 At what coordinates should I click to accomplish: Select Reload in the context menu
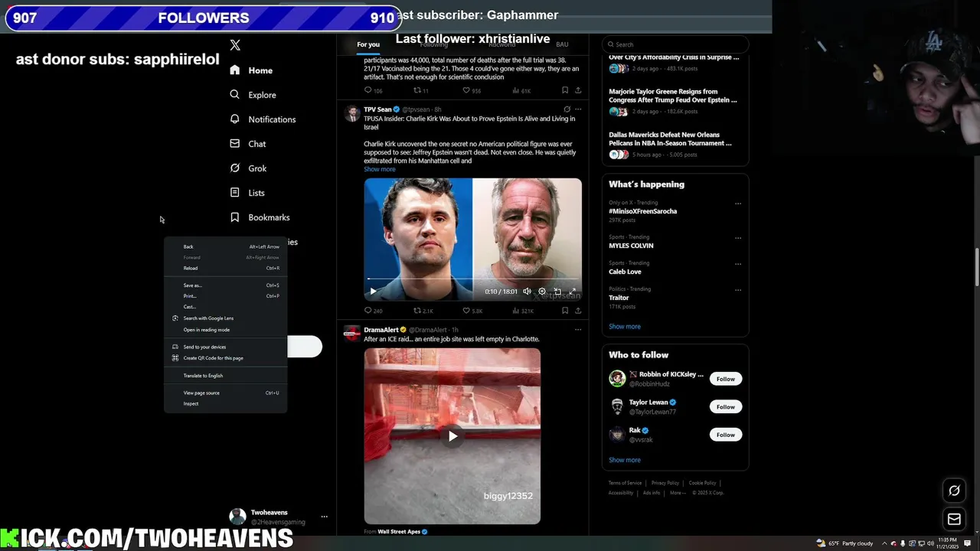[x=225, y=268]
